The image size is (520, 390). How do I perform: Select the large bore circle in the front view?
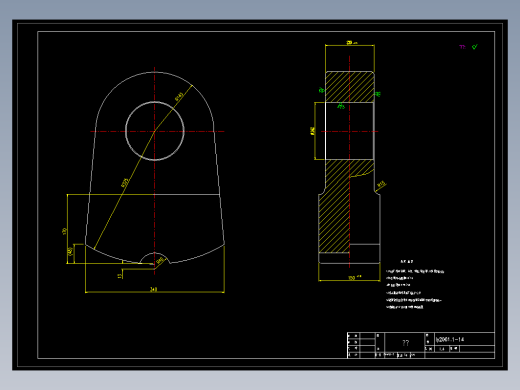pyautogui.click(x=155, y=131)
